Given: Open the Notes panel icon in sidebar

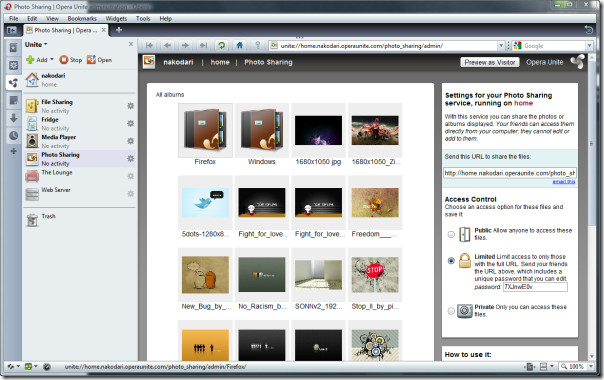Looking at the screenshot, I should tap(13, 101).
